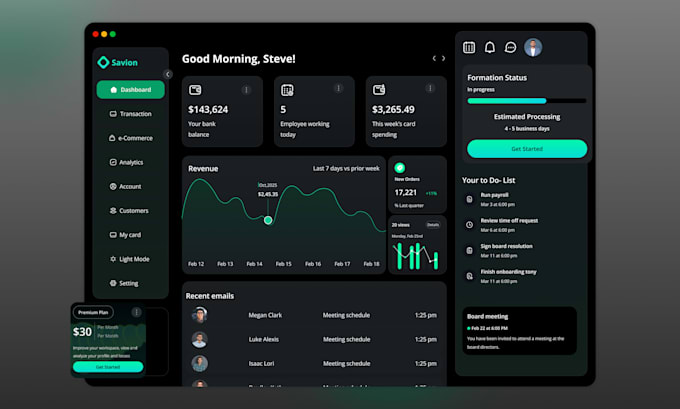Click Steve's profile avatar

pos(533,47)
